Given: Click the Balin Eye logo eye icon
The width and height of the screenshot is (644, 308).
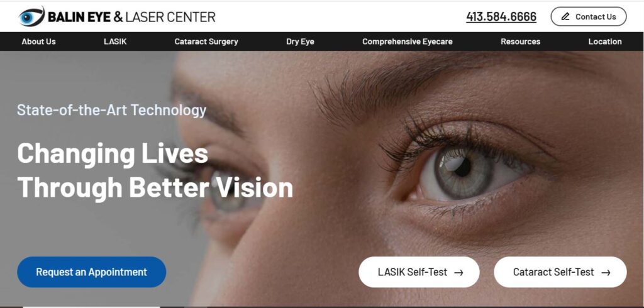Looking at the screenshot, I should point(31,16).
